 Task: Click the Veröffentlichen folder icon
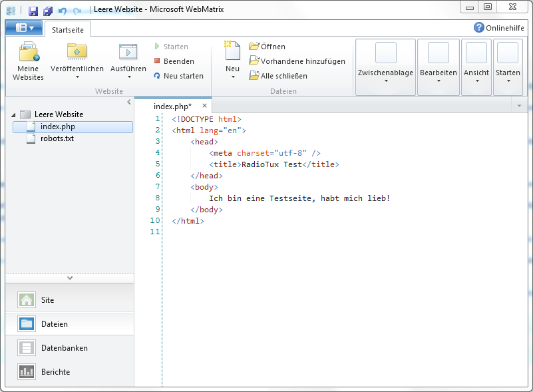pyautogui.click(x=77, y=52)
